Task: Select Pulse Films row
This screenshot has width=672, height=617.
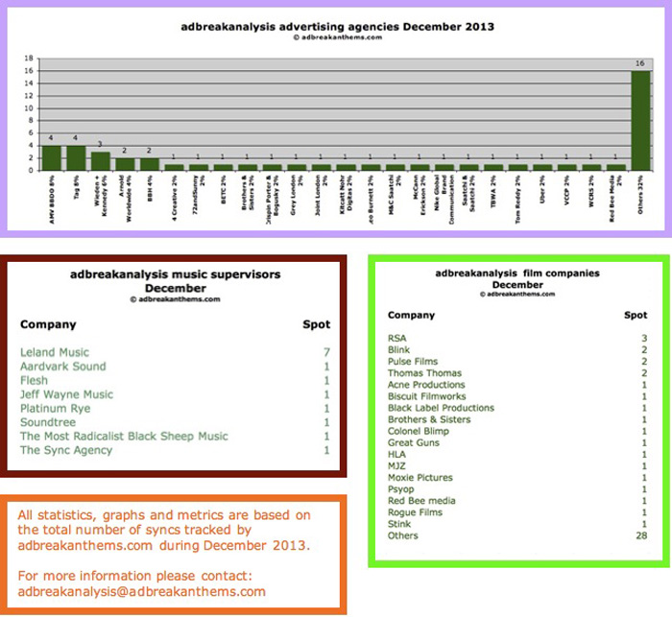Action: [517, 362]
